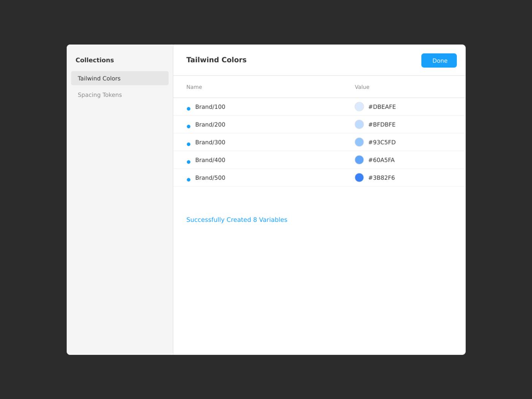This screenshot has width=532, height=399.
Task: Select the Brand/200 variable name
Action: [x=210, y=125]
